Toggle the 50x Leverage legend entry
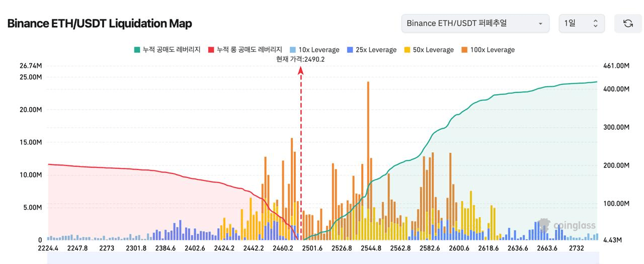The width and height of the screenshot is (644, 264). tap(429, 50)
